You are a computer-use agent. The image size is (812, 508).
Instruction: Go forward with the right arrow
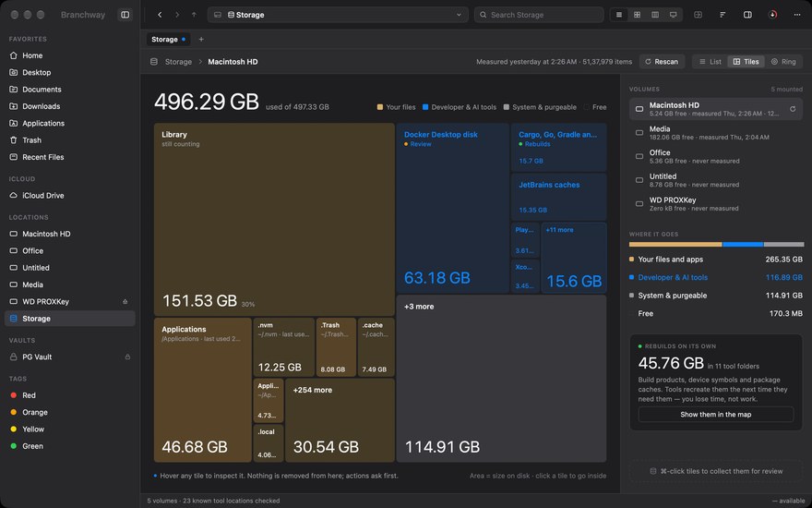[x=177, y=15]
